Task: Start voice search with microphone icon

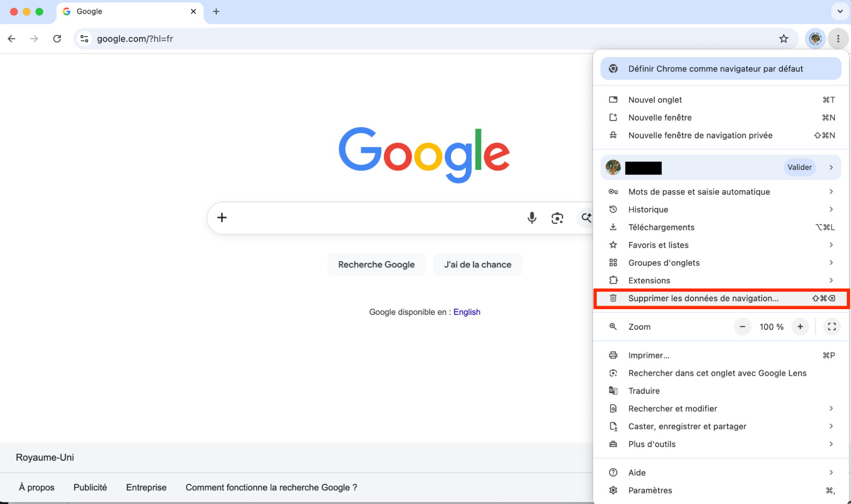Action: pyautogui.click(x=532, y=218)
